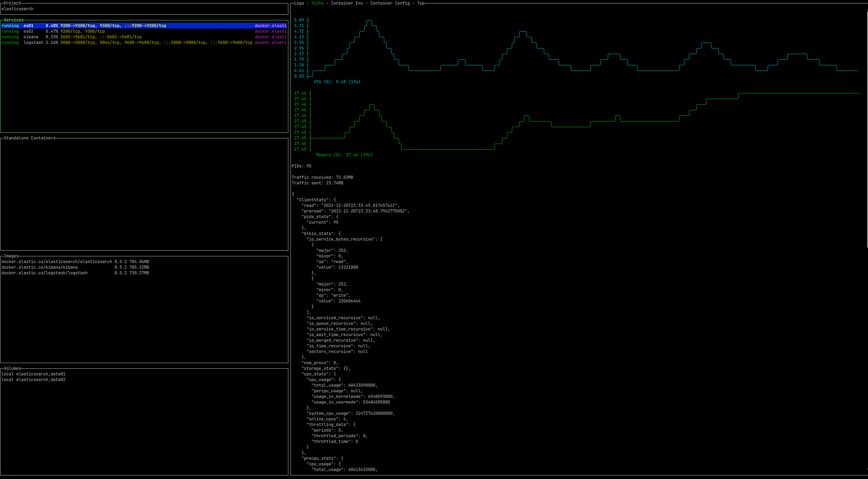The width and height of the screenshot is (868, 479).
Task: Focus the Services panel title
Action: tap(14, 20)
